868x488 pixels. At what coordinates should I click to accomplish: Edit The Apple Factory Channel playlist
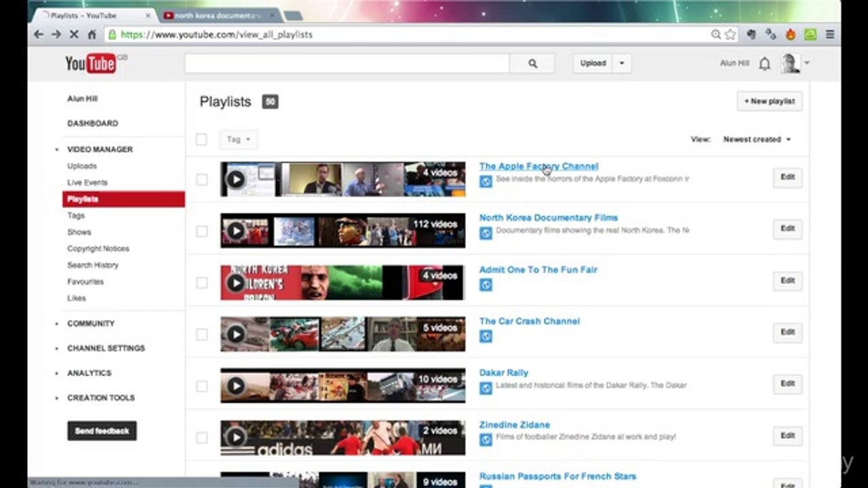[787, 177]
